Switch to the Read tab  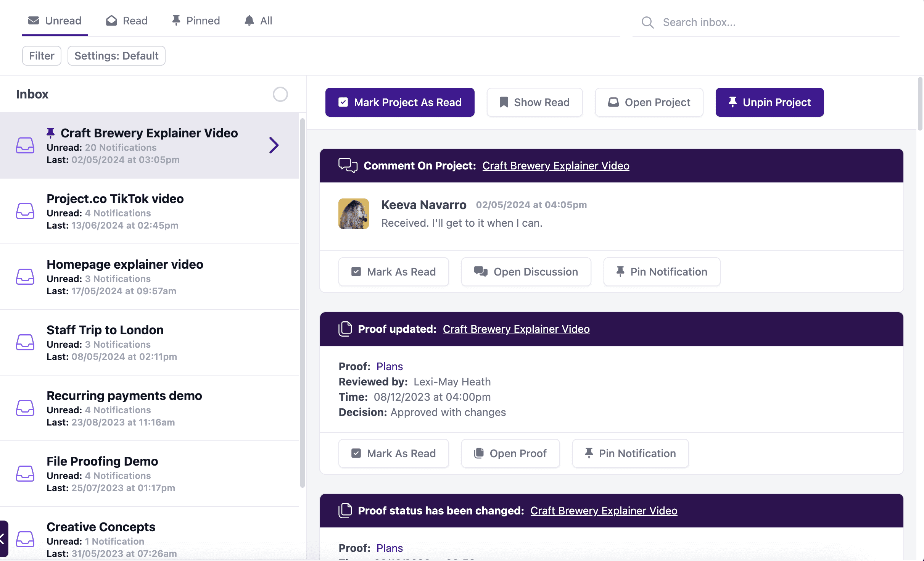(127, 21)
